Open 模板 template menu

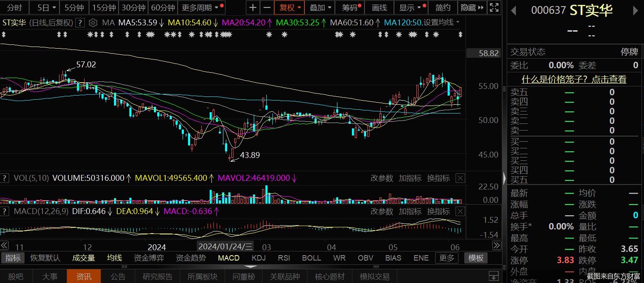[476, 258]
